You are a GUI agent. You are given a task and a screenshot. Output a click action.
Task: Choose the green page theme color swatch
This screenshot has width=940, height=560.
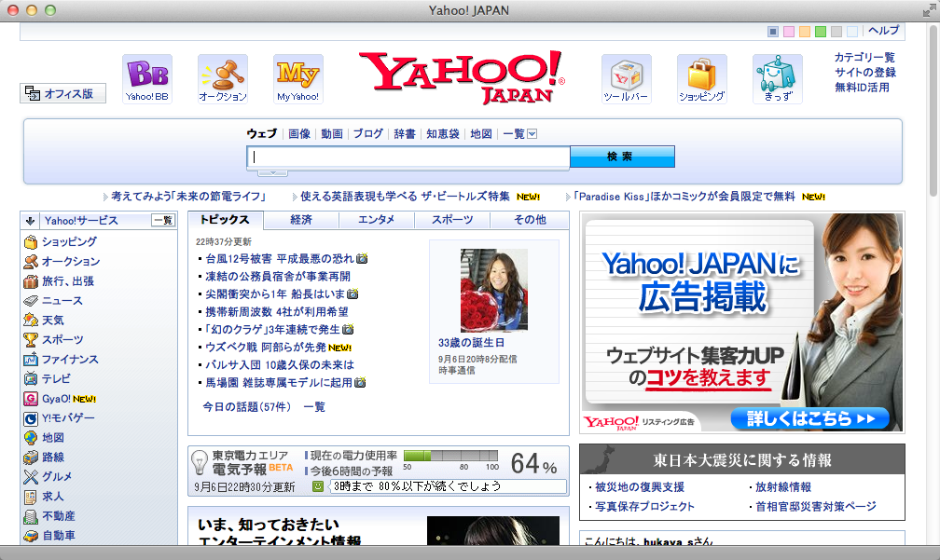(821, 32)
